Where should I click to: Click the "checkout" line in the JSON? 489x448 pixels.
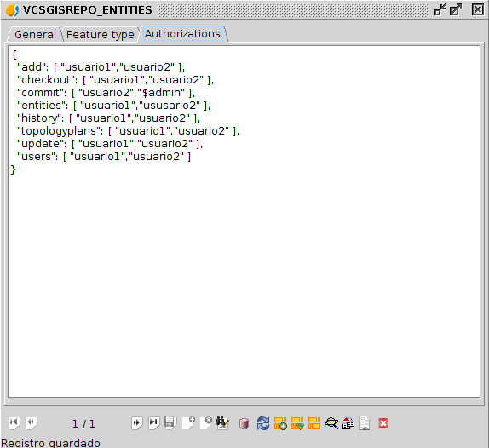[x=115, y=80]
